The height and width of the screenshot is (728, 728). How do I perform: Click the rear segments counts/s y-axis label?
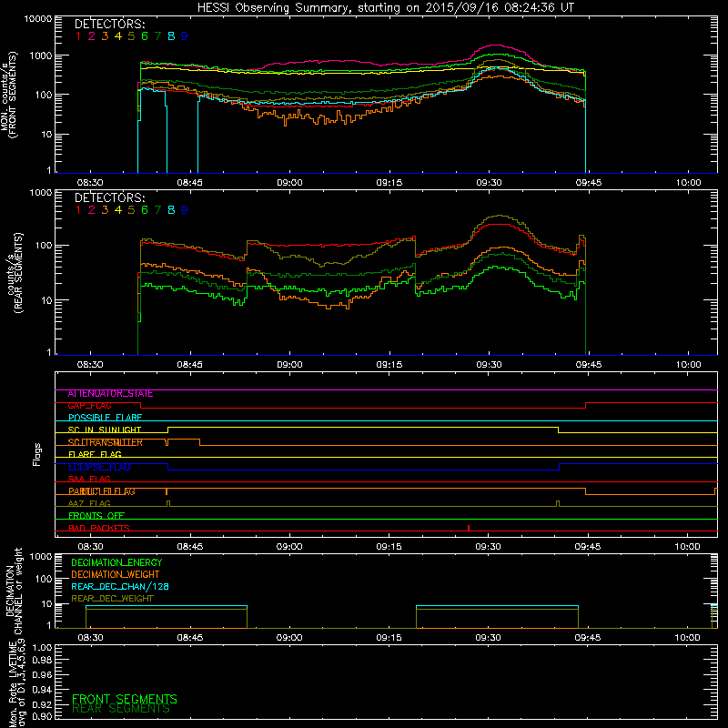click(15, 274)
